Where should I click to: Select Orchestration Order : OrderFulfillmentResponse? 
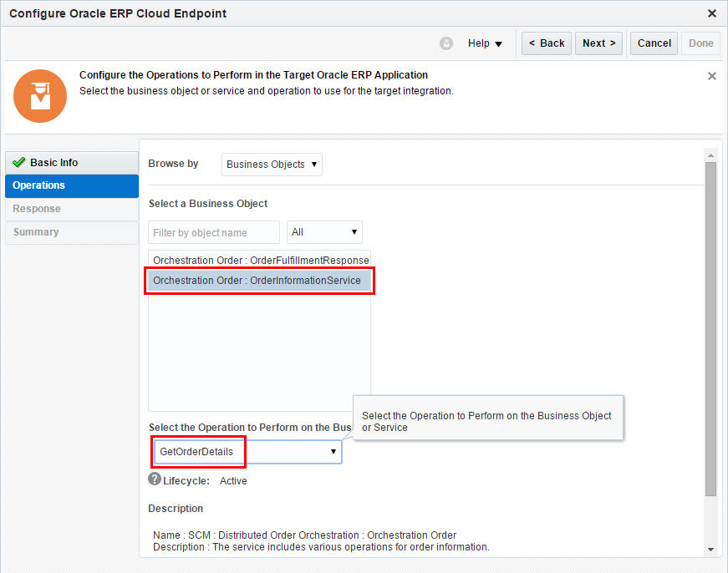pyautogui.click(x=260, y=261)
